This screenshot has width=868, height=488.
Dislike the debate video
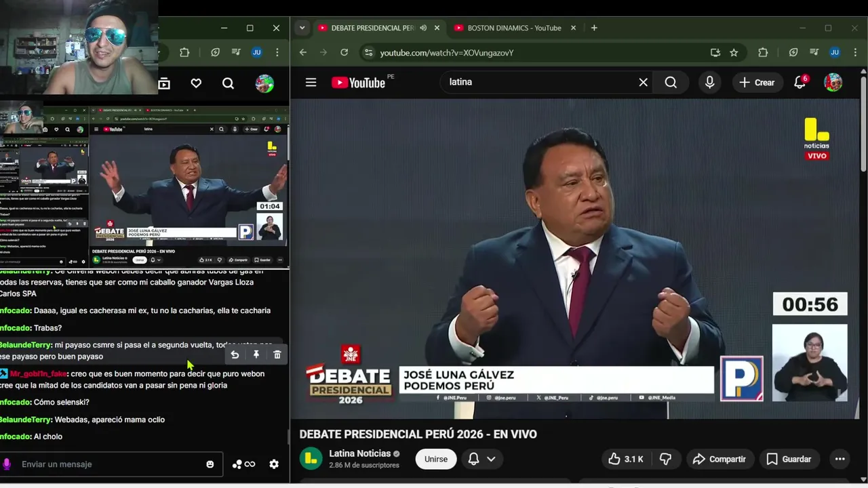point(665,459)
